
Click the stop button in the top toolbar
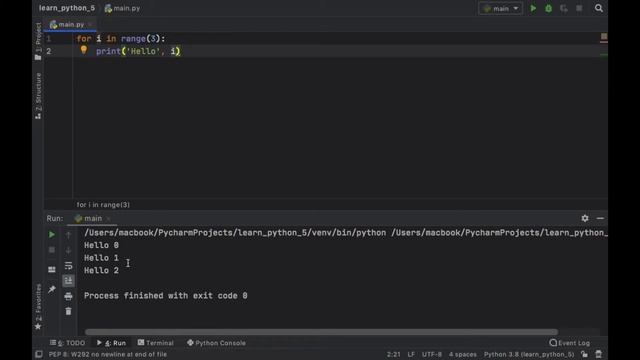[x=579, y=8]
